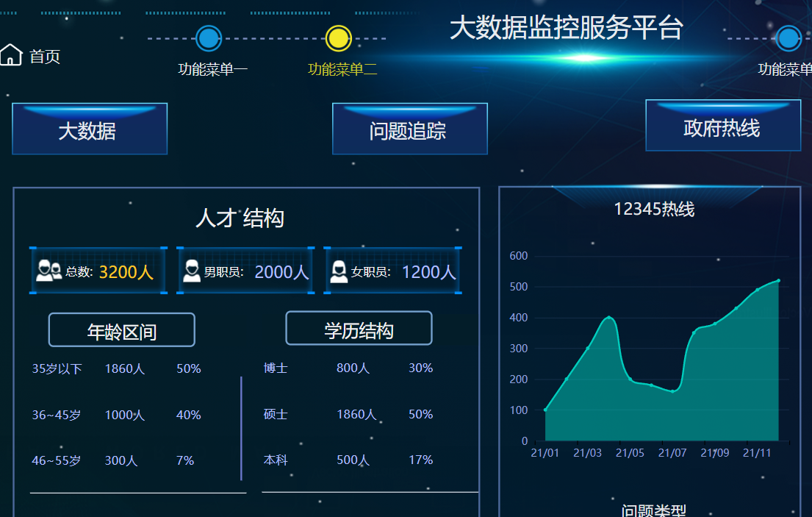This screenshot has height=517, width=812.
Task: Click the 大数据 button
Action: (x=90, y=129)
